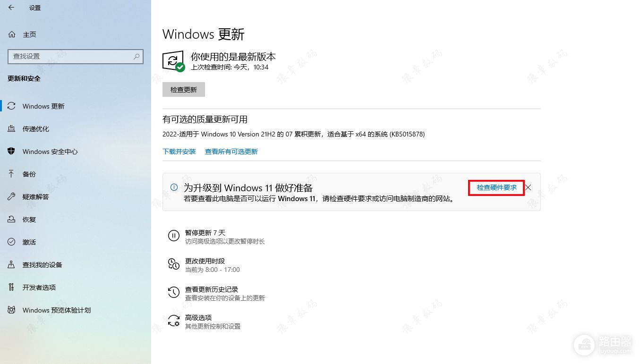This screenshot has height=364, width=640.
Task: Open the 主页 home icon
Action: pyautogui.click(x=11, y=34)
